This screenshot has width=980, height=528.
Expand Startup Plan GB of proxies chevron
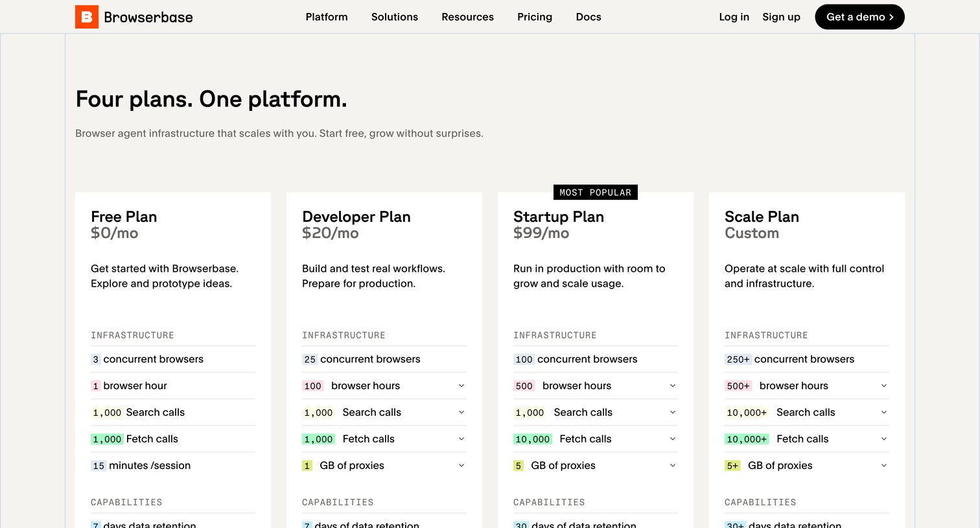tap(673, 466)
